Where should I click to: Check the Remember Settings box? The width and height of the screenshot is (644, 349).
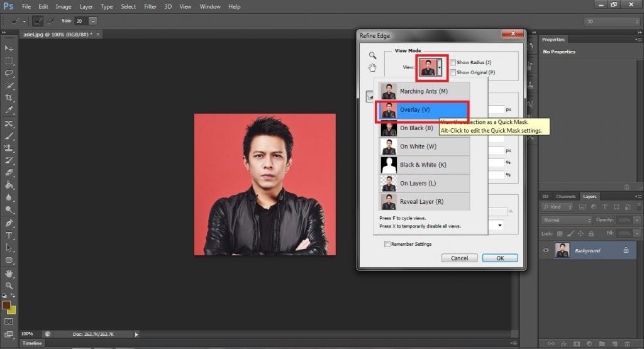387,244
